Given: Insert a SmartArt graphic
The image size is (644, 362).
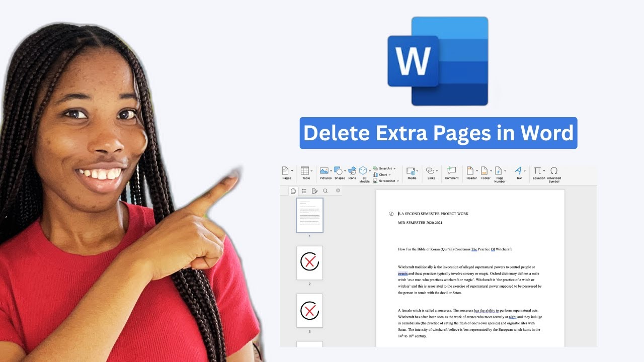Looking at the screenshot, I should [384, 168].
